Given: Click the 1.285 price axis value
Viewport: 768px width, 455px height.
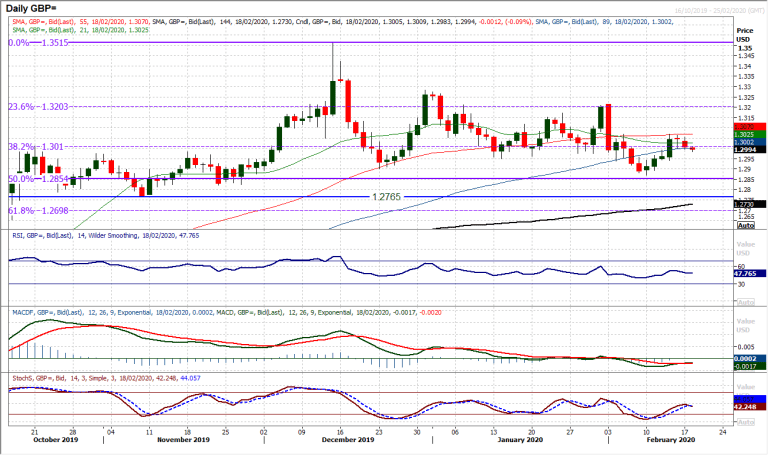Looking at the screenshot, I should click(x=746, y=179).
